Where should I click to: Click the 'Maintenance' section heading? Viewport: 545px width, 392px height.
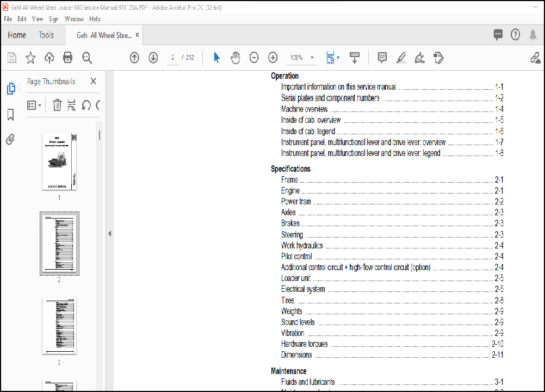289,371
